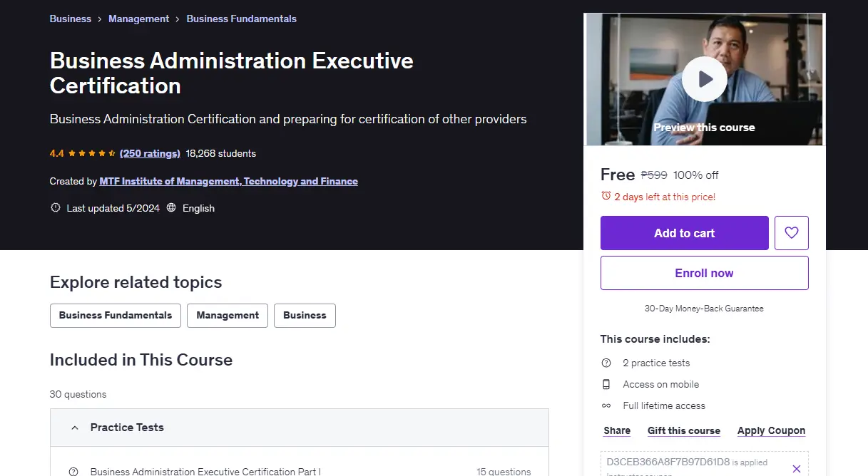The width and height of the screenshot is (868, 476).
Task: Collapse the Practice Tests section chevron
Action: click(x=74, y=428)
